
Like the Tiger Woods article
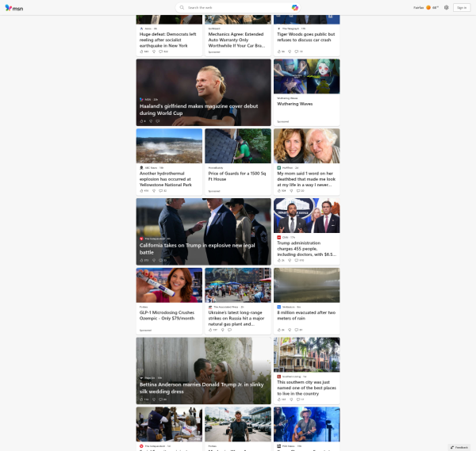(279, 52)
